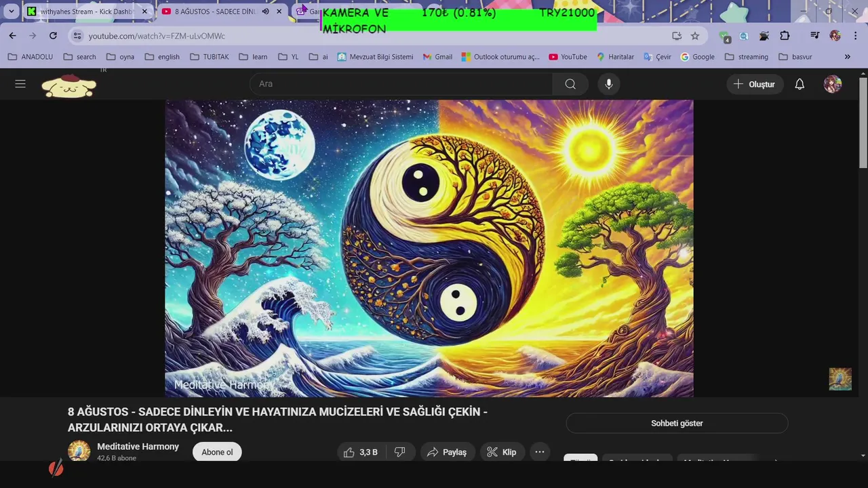Open Meditative Harmony channel avatar
Image resolution: width=868 pixels, height=488 pixels.
pos(79,451)
